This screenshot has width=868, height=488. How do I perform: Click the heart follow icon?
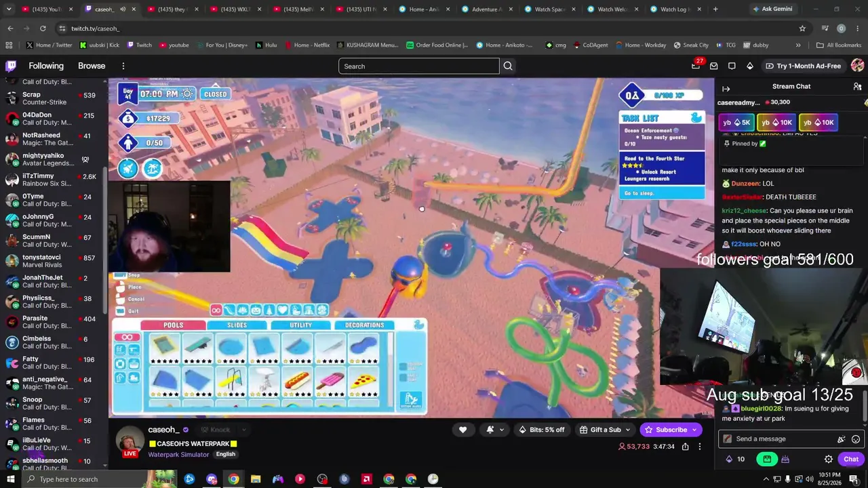click(x=462, y=430)
